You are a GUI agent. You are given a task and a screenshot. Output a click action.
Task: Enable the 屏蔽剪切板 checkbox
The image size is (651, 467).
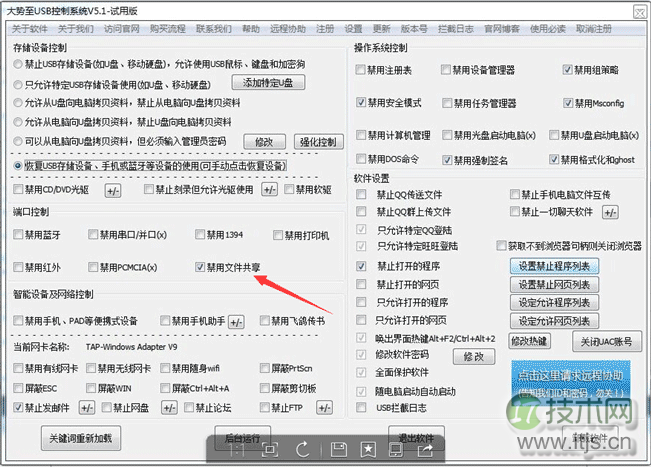click(x=264, y=388)
